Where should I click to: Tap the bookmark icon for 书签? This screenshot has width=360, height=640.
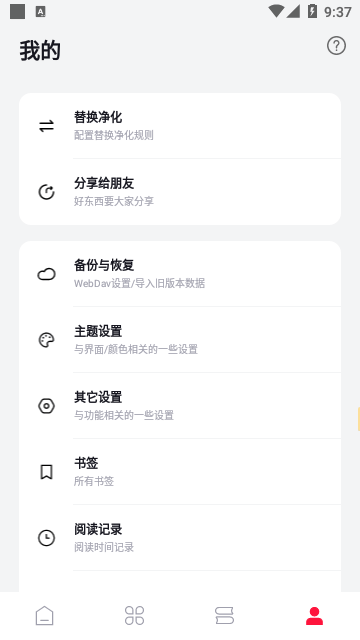click(x=47, y=472)
